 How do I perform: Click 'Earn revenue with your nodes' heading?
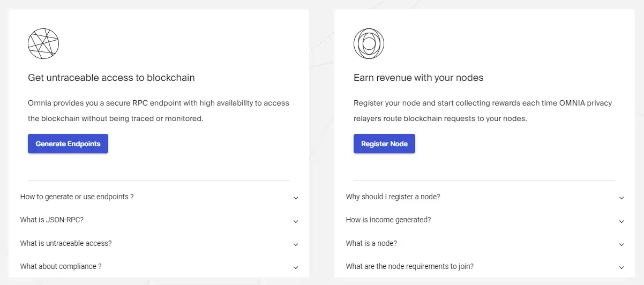[418, 78]
